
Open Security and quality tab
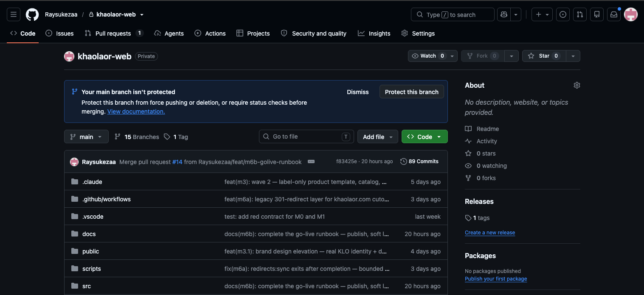point(314,33)
